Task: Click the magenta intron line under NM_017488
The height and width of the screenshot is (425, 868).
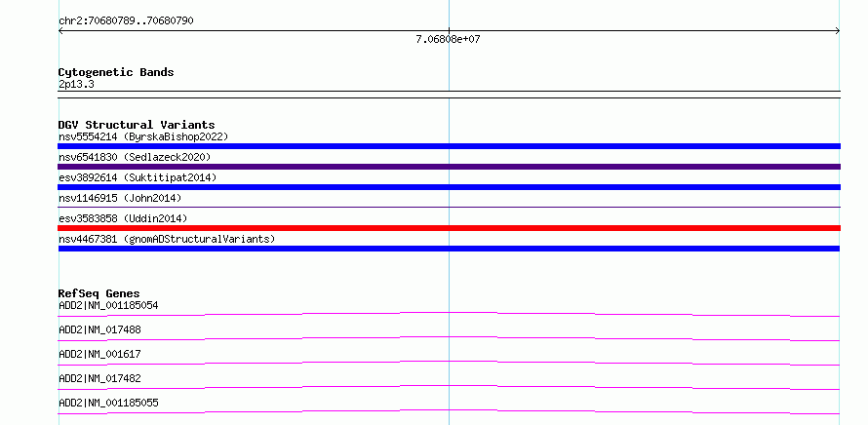Action: [449, 338]
